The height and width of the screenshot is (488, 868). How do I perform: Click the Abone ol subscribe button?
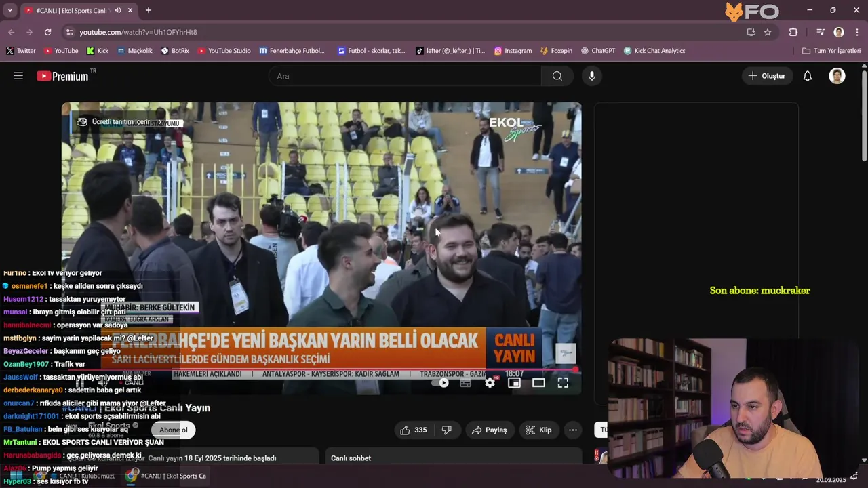tap(174, 430)
